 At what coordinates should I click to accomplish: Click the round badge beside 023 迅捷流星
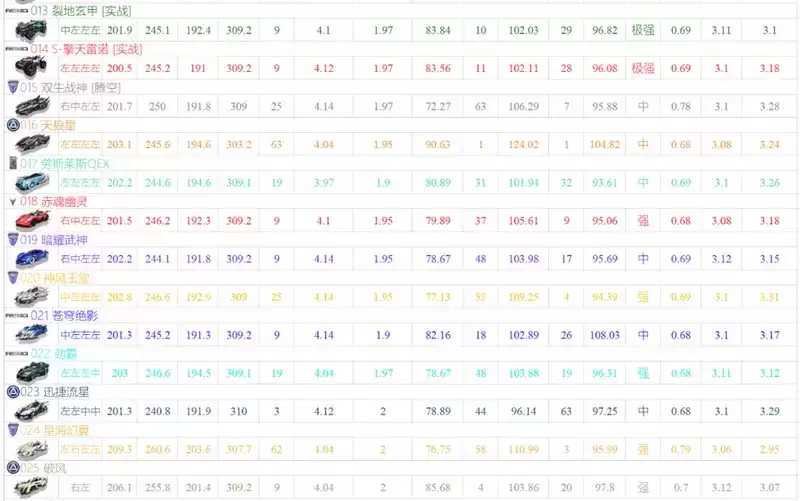pos(12,391)
